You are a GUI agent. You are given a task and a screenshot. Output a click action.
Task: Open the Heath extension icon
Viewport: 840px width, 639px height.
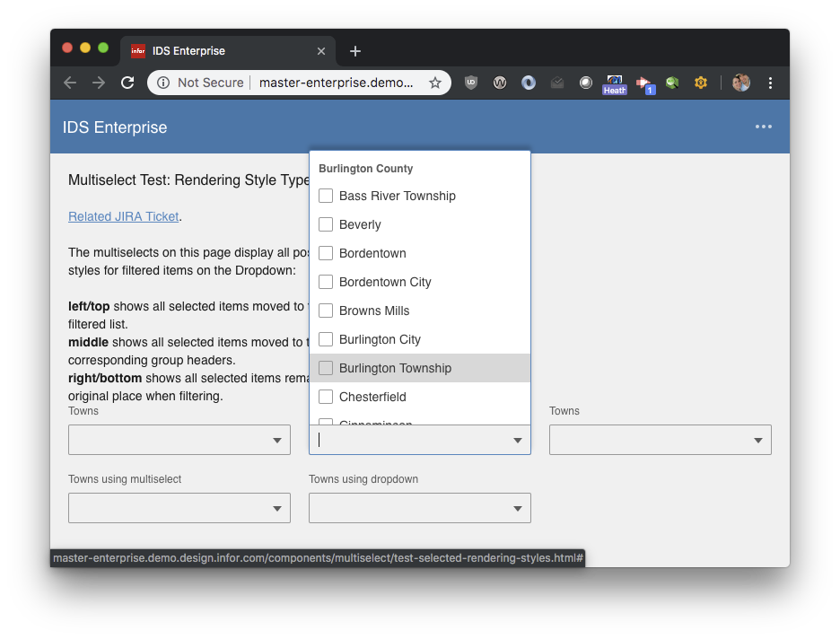pyautogui.click(x=615, y=84)
